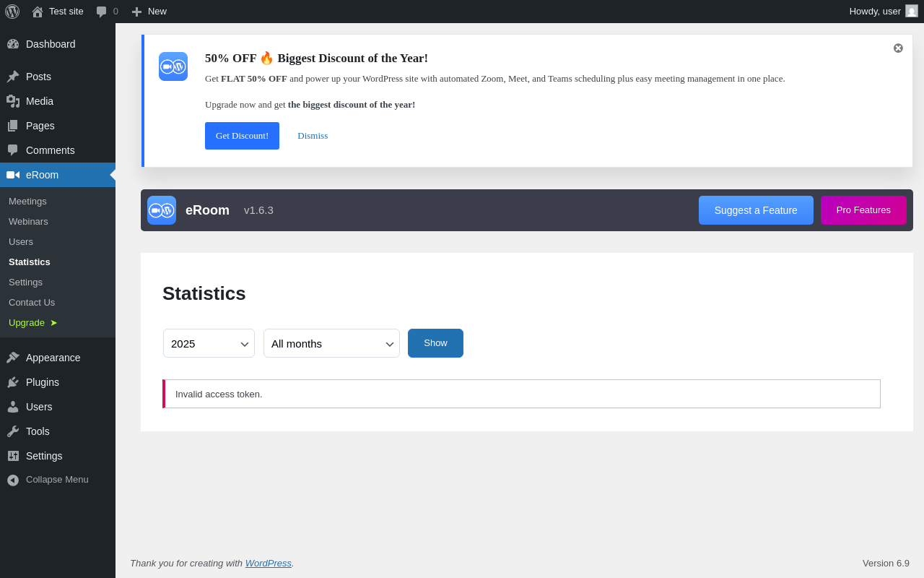Click Suggest a Feature button
The height and width of the screenshot is (578, 924).
[756, 210]
